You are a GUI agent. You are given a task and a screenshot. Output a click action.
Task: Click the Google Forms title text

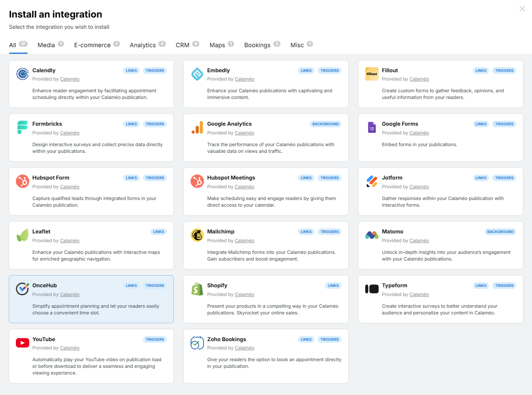(x=400, y=124)
